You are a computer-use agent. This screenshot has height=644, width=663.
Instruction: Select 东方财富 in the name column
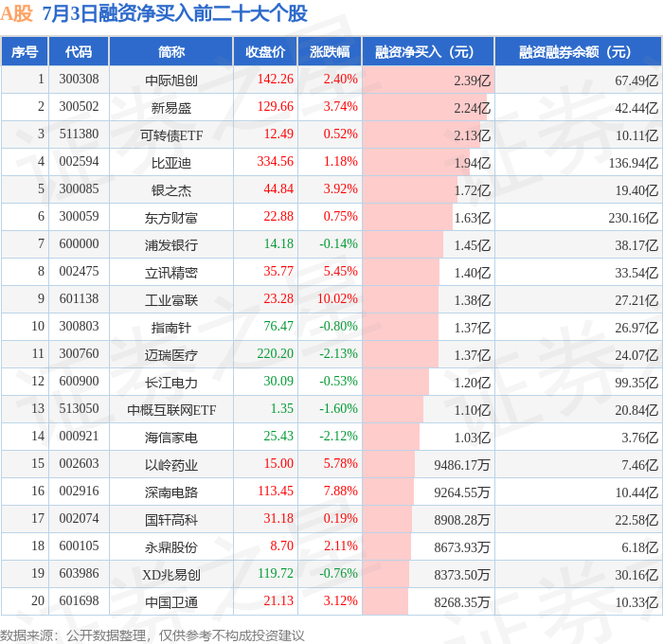[171, 217]
